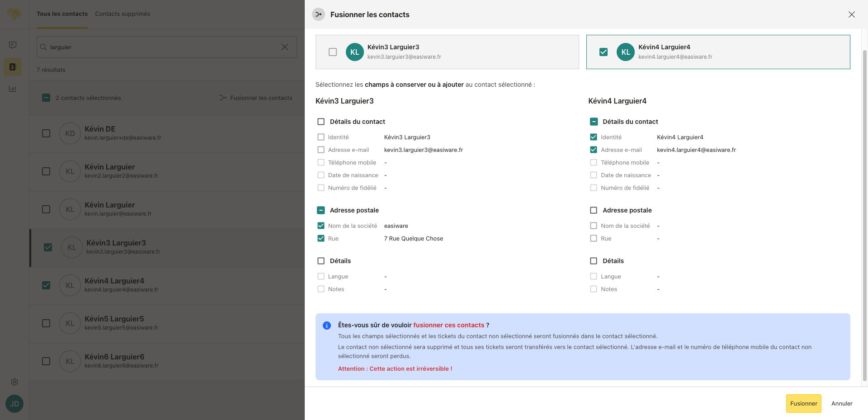Uncheck Adresse e-mail for Kévin4 Larguier4
868x420 pixels.
pyautogui.click(x=594, y=150)
